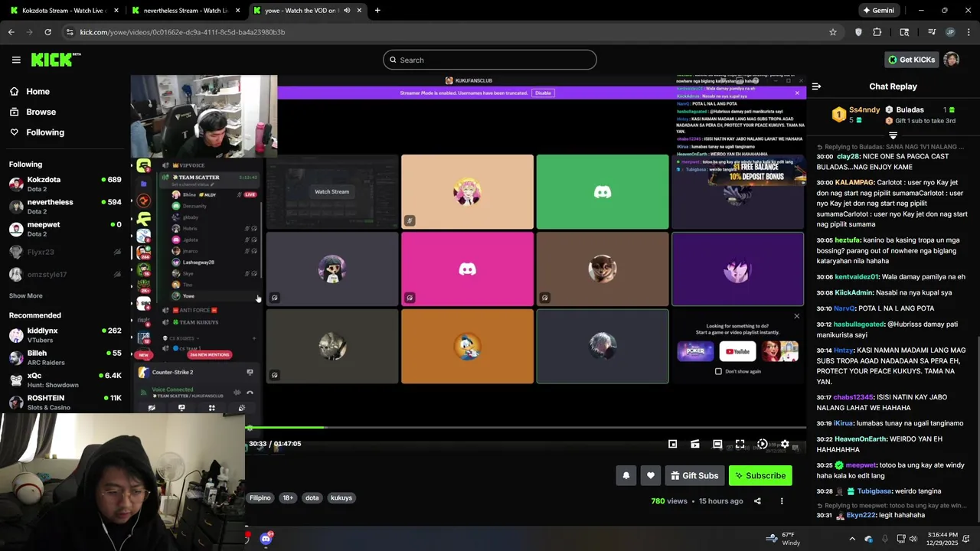This screenshot has height=551, width=980.
Task: Open Gemini button in Chrome title bar
Action: pyautogui.click(x=878, y=11)
